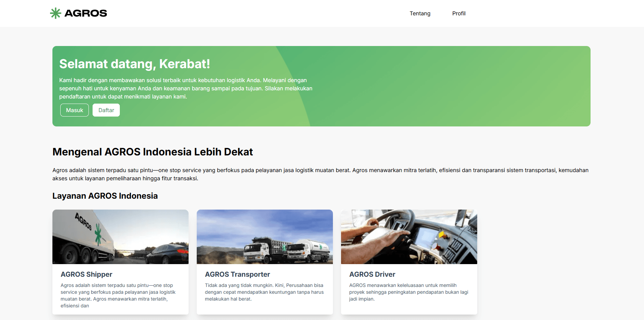
Task: Open the AGROS Driver steering wheel image
Action: tap(409, 237)
